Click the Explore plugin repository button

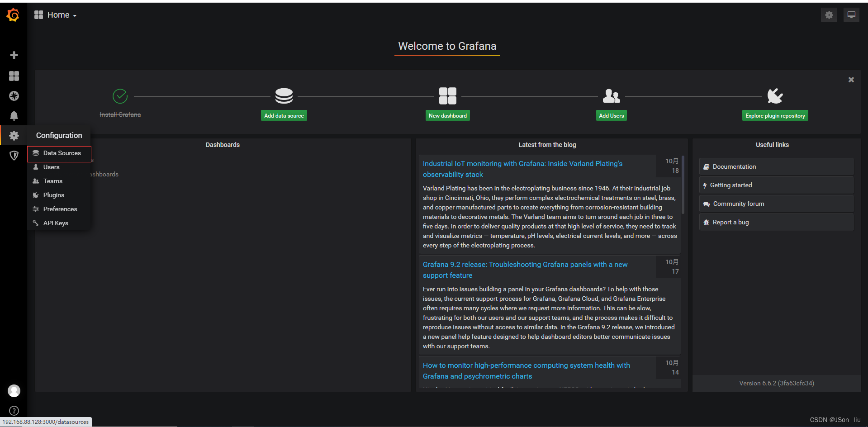tap(775, 116)
